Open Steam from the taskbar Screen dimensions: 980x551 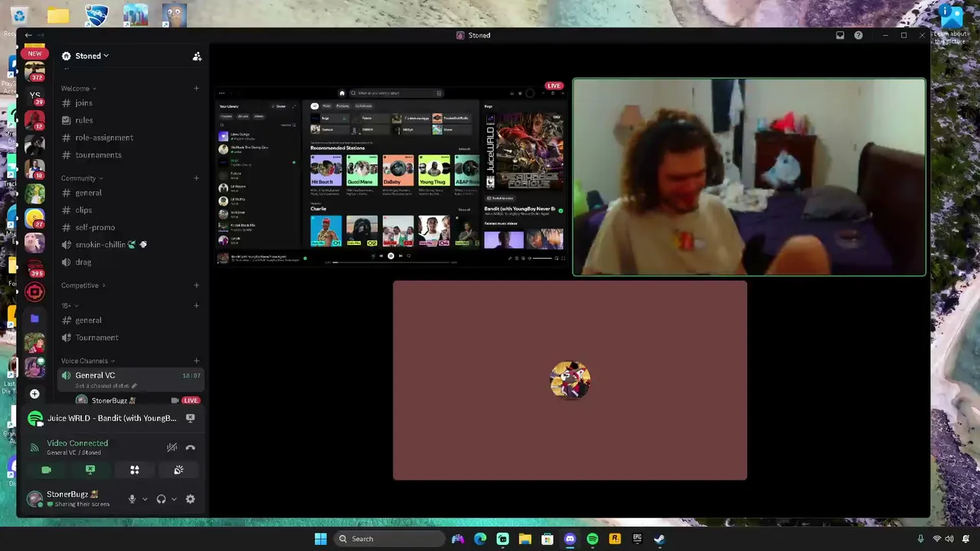[x=659, y=539]
